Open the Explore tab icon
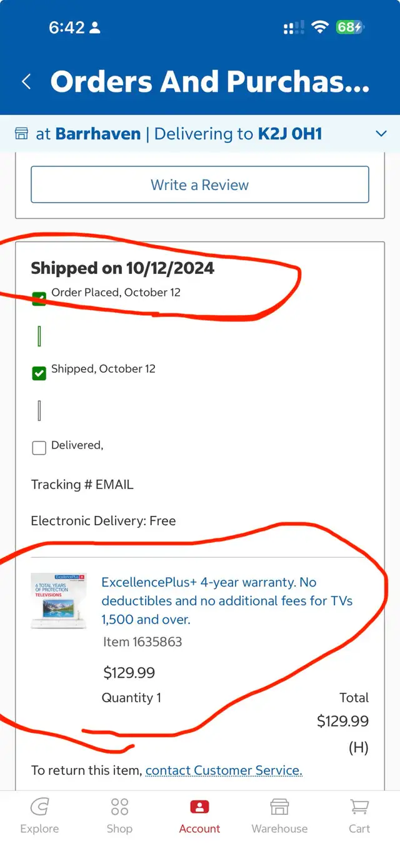Image resolution: width=400 pixels, height=868 pixels. [x=39, y=807]
